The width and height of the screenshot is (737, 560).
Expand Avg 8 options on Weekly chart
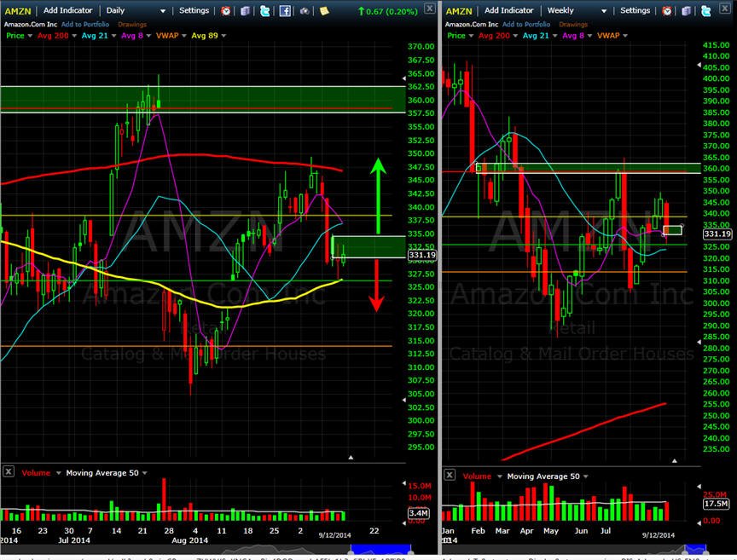[589, 36]
